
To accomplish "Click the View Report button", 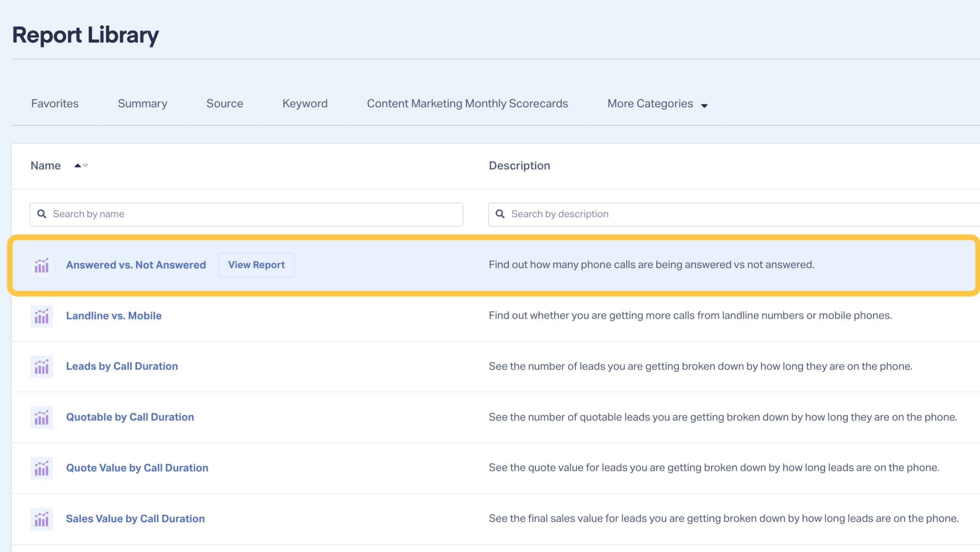I will [x=256, y=265].
